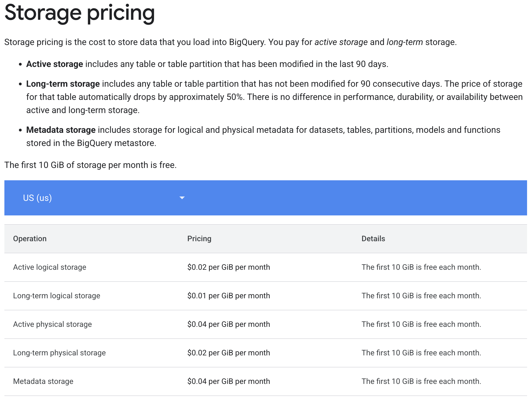Select the Long-term logical storage row label
This screenshot has height=399, width=532.
(56, 296)
